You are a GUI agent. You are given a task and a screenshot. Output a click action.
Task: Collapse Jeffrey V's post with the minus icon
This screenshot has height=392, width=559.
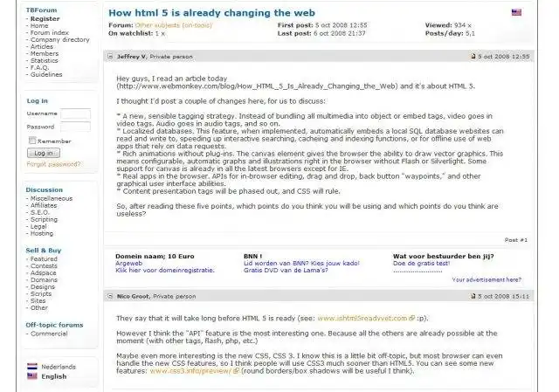point(110,56)
